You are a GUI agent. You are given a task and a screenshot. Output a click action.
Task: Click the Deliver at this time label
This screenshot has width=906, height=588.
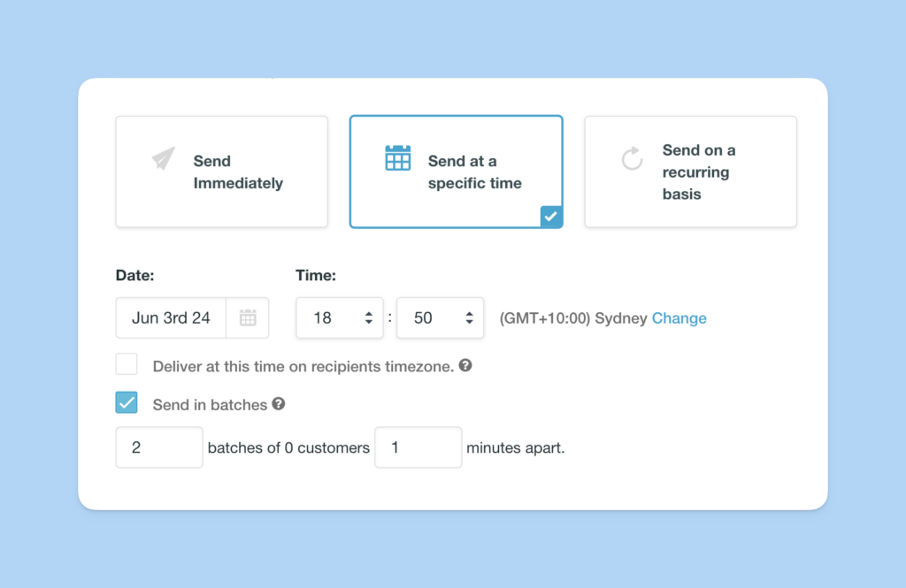click(x=303, y=366)
